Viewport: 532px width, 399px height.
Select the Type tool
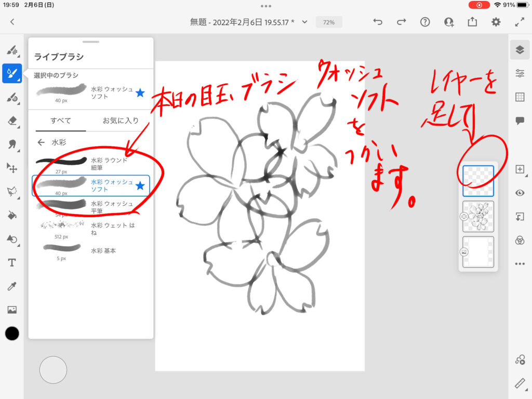point(12,263)
